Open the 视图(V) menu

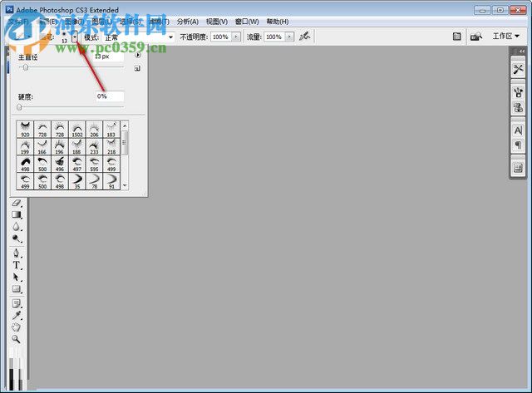point(217,22)
